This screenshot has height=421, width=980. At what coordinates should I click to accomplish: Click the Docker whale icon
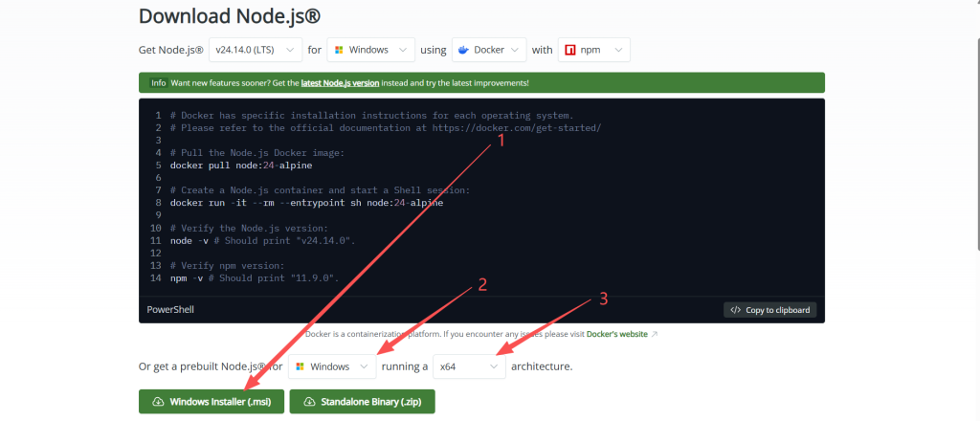[x=464, y=50]
